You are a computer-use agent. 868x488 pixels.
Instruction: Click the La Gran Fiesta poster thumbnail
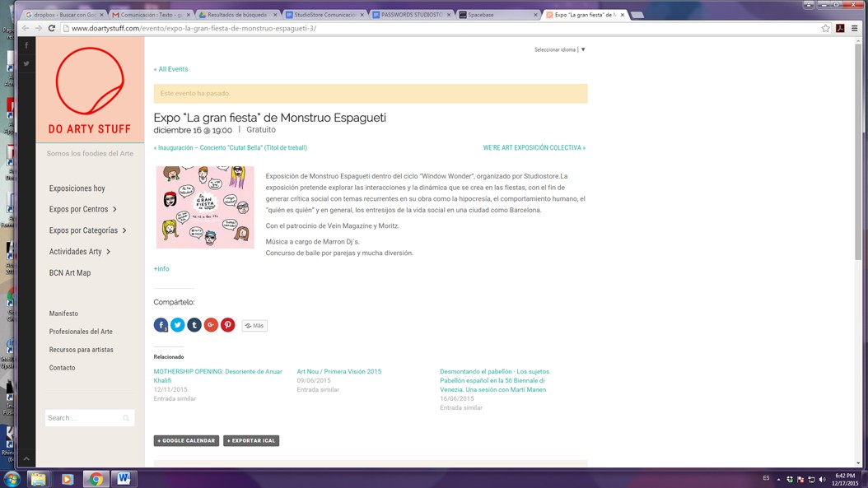(205, 207)
